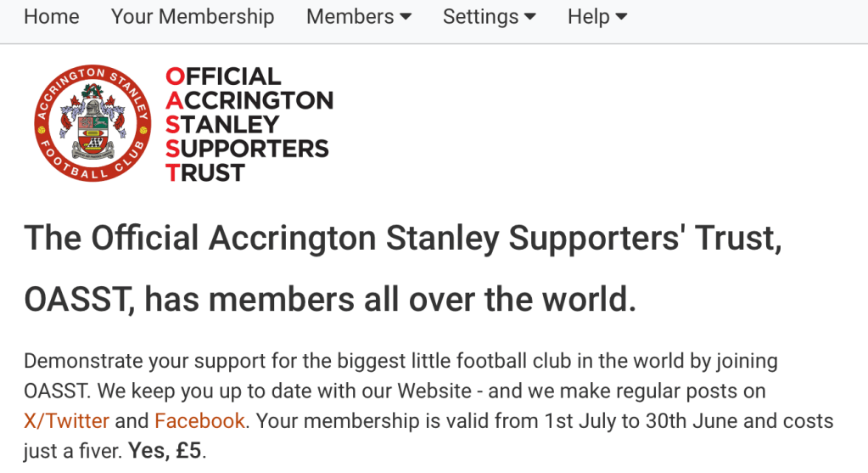Go to the Home page
The width and height of the screenshot is (868, 473).
[51, 17]
